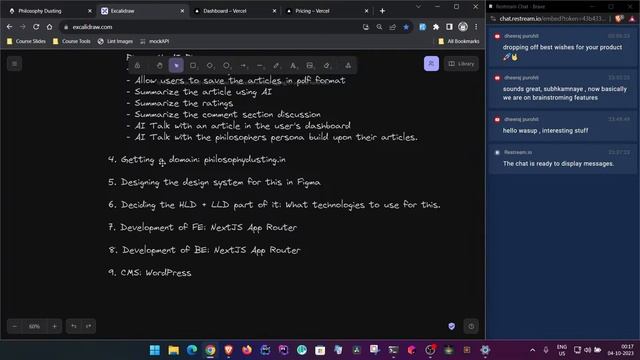Open the mockAPI bookmark

[155, 41]
